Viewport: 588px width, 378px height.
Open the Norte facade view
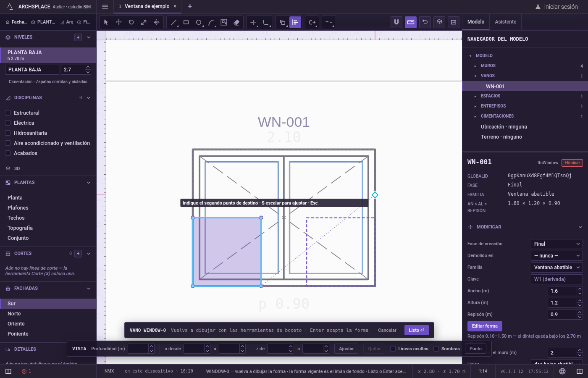[x=14, y=314]
